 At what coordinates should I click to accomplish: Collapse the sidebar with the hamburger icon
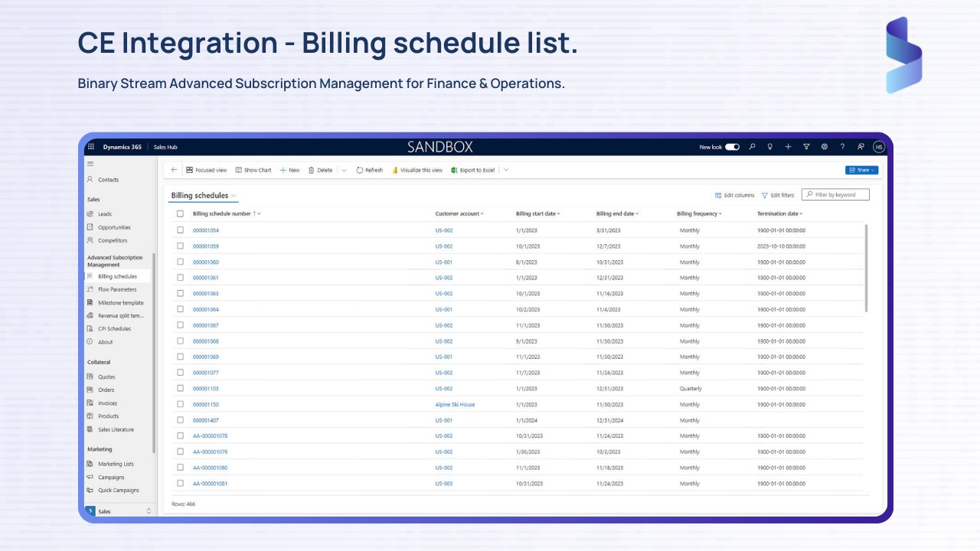90,164
